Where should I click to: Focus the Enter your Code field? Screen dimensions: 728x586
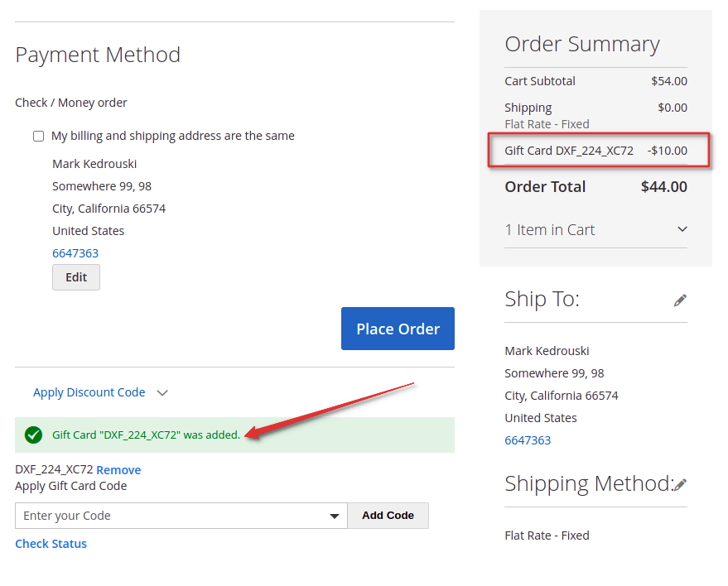[x=181, y=516]
